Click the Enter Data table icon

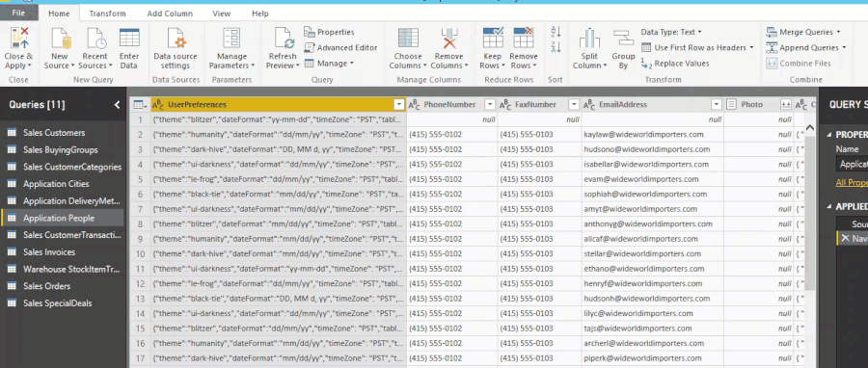click(129, 38)
